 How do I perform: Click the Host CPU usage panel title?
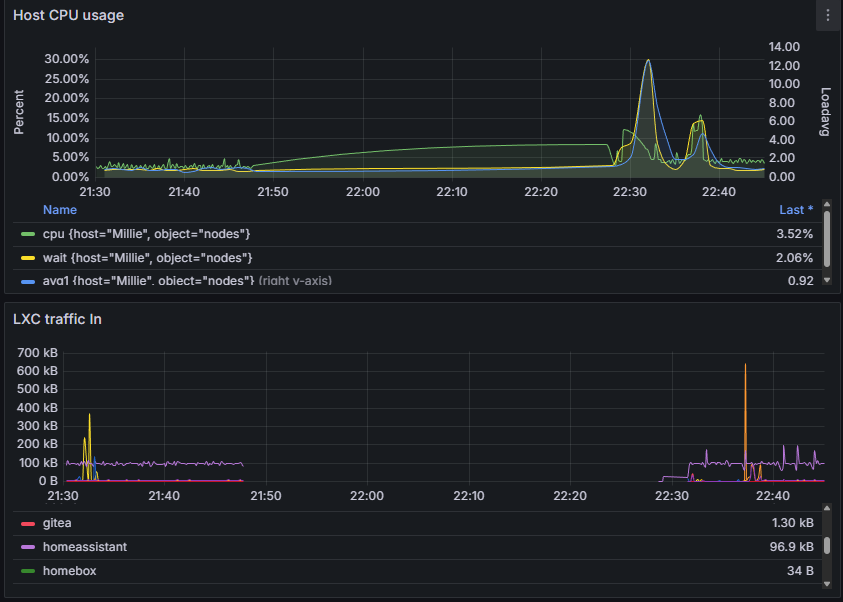coord(68,16)
